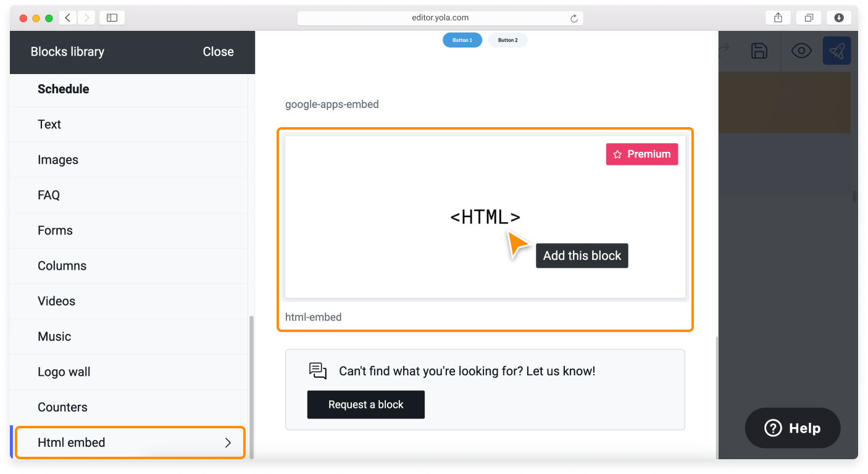Open the Schedule blocks section
Screen dimensions: 868x474
(x=64, y=89)
